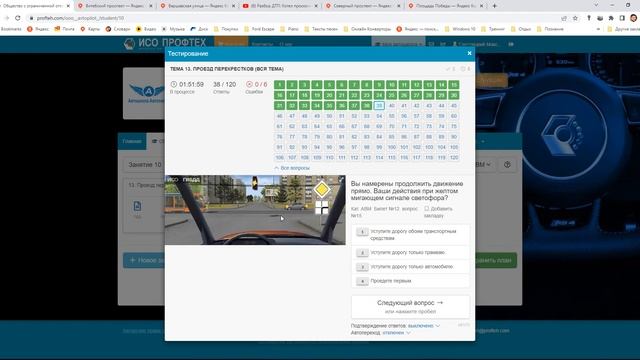Open the Онлайн Конверторы bookmarks folder
Viewport: 640px width, 360px height.
click(x=367, y=29)
